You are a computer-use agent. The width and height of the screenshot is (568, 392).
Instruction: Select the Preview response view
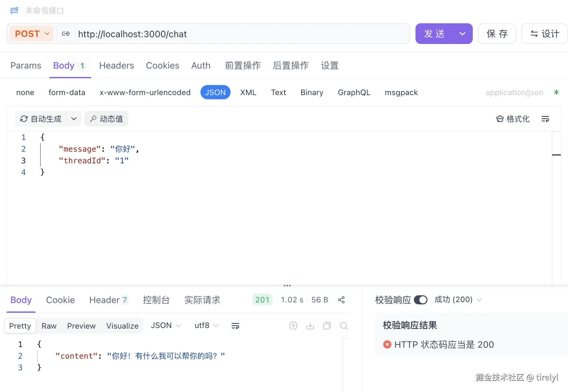point(81,326)
